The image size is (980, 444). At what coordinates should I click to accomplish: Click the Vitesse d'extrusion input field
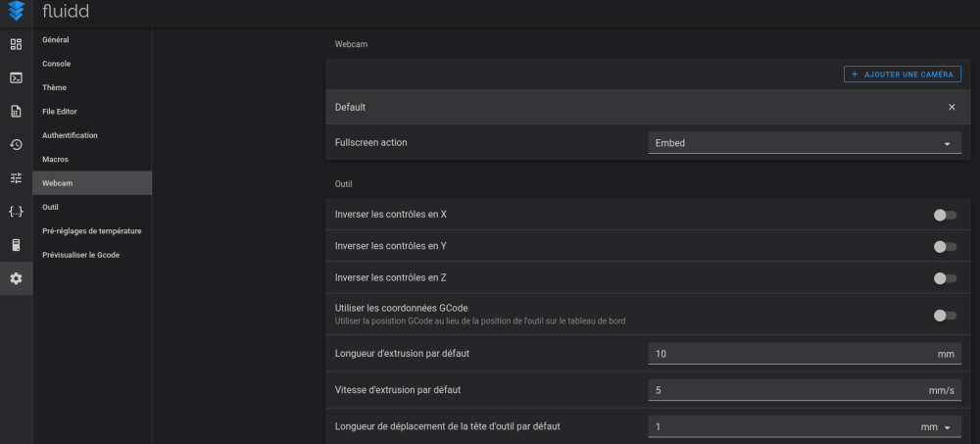coord(805,390)
